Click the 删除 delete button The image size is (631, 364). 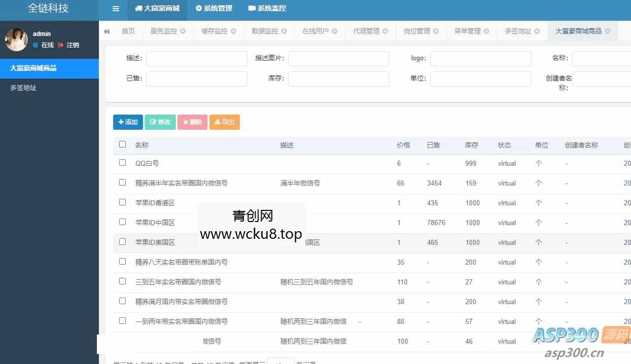[x=192, y=122]
